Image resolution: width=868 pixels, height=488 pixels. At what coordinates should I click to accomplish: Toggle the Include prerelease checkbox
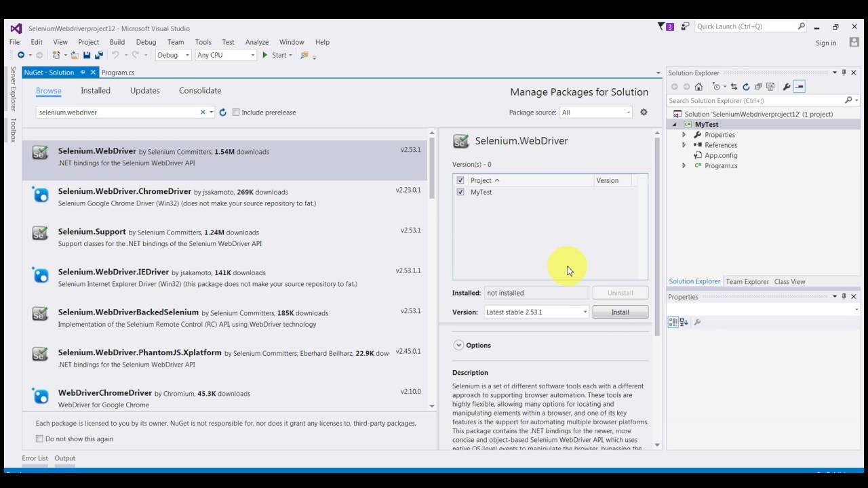tap(236, 113)
